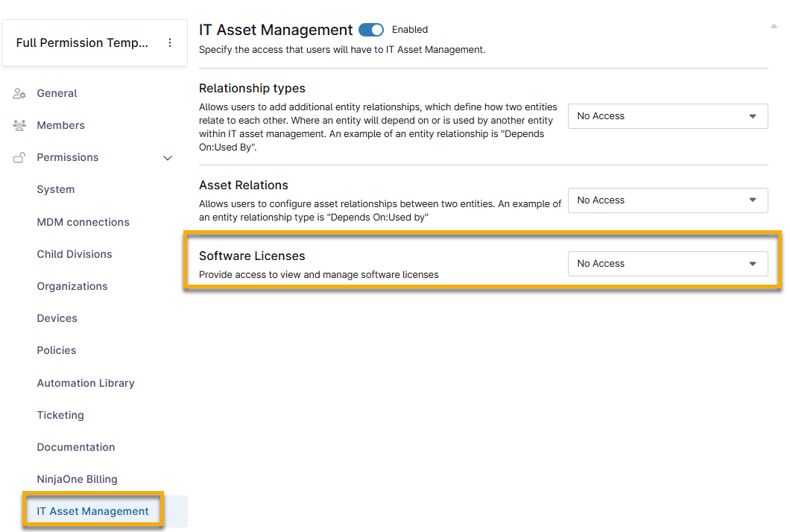
Task: Open the Devices permissions page
Action: 57,318
